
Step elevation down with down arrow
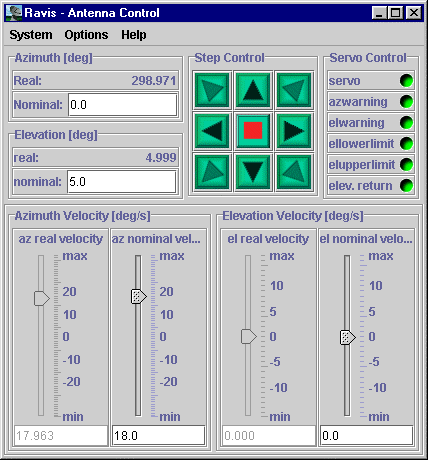click(x=253, y=172)
